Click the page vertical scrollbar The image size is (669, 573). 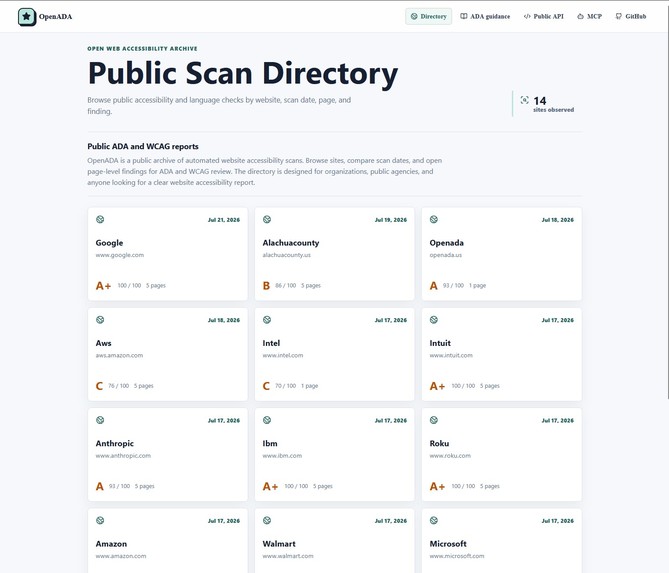(667, 201)
